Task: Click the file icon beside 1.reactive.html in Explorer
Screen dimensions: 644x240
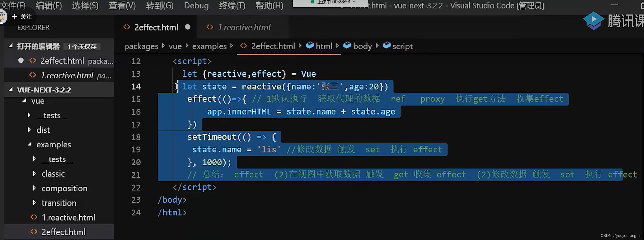Action: pyautogui.click(x=33, y=75)
